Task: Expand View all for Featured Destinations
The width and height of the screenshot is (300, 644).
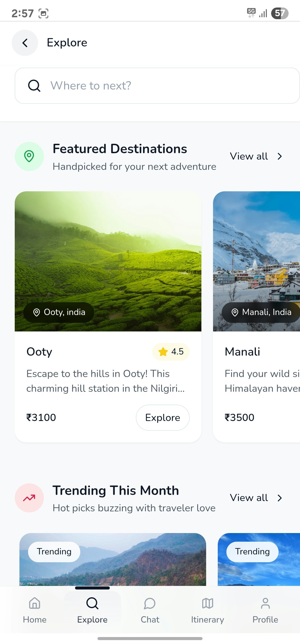Action: 256,156
